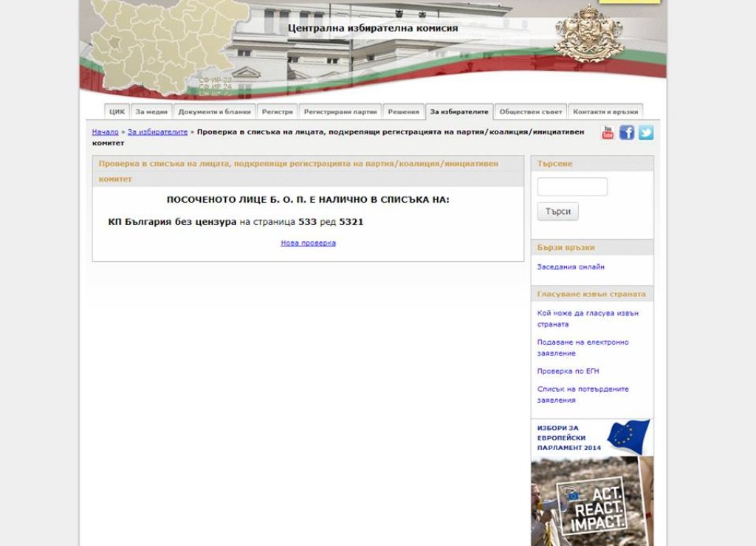756x546 pixels.
Task: Open Подаване на електронно заявление link
Action: [583, 348]
